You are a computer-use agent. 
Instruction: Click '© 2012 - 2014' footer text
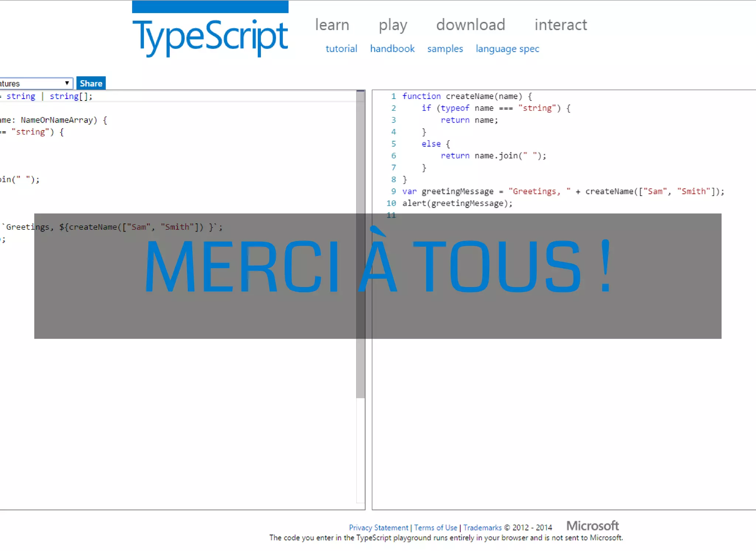[528, 528]
